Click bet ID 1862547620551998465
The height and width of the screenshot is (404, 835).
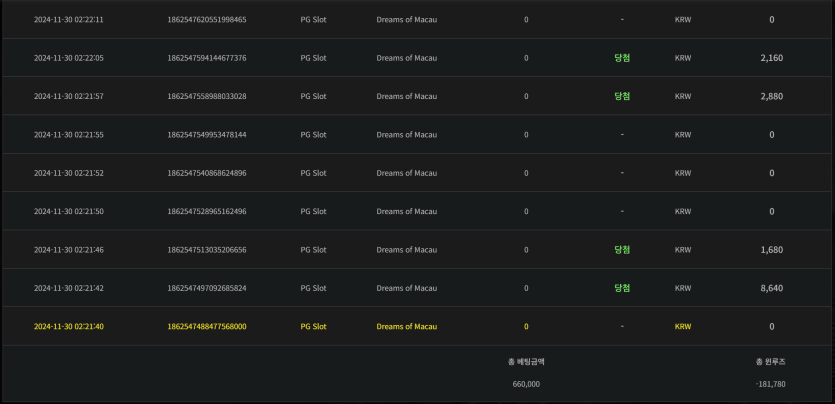tap(207, 20)
